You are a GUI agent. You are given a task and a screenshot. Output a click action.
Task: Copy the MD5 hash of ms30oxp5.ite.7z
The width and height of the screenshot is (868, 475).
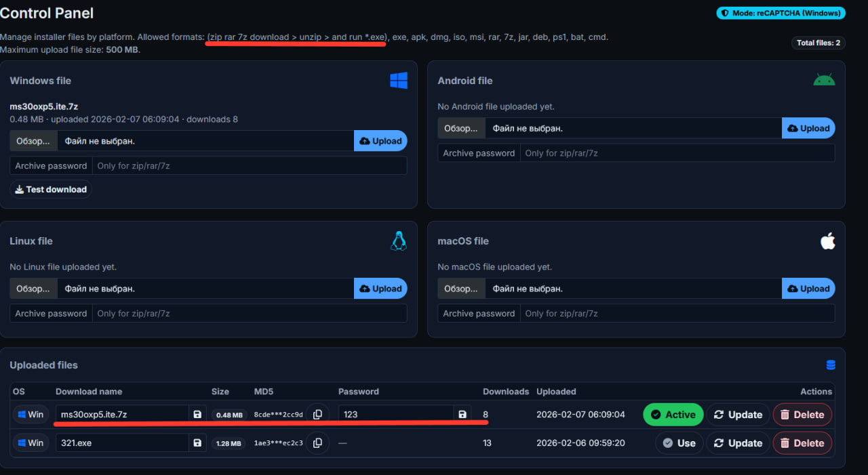click(x=317, y=415)
